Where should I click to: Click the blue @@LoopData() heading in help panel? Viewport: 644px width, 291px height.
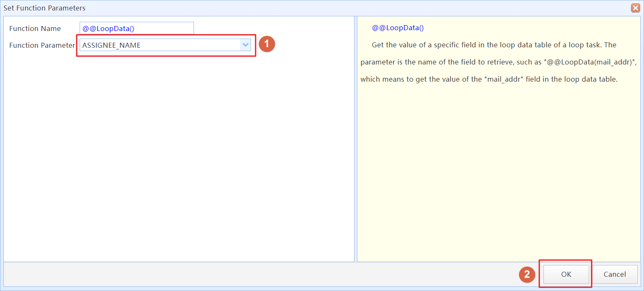click(398, 28)
